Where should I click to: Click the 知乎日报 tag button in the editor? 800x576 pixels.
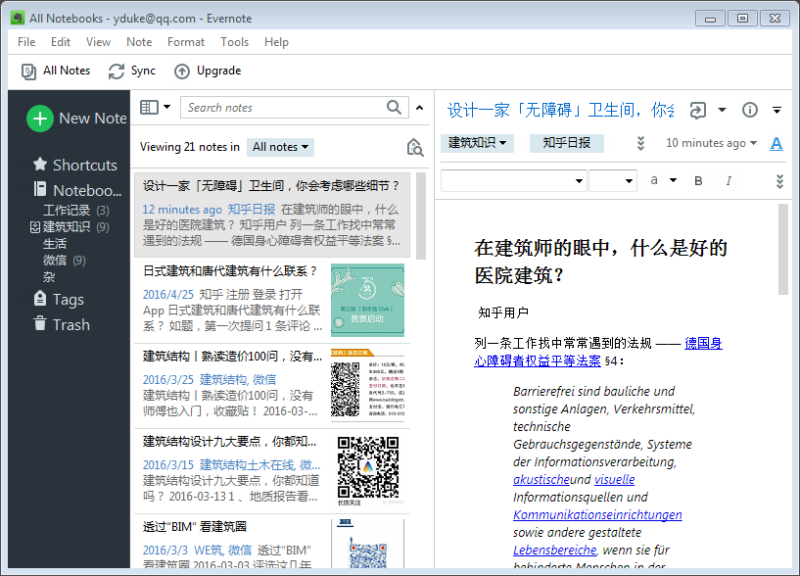tap(566, 143)
